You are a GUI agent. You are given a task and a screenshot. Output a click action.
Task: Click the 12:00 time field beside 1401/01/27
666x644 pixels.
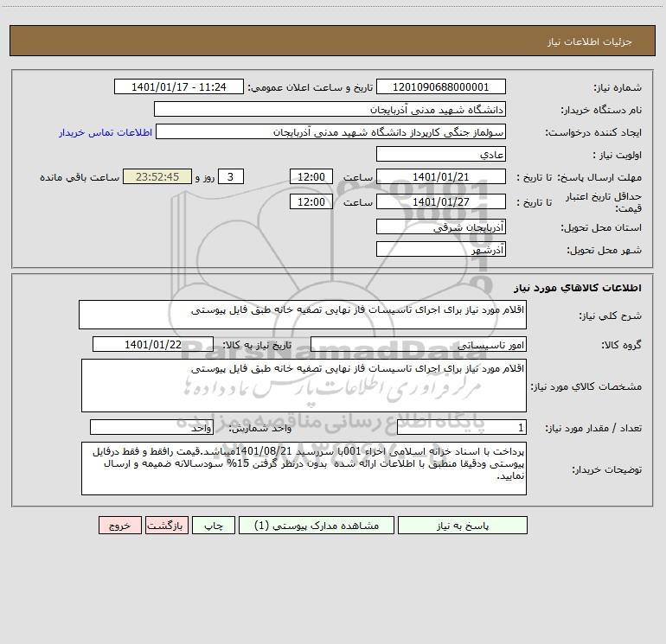point(311,201)
